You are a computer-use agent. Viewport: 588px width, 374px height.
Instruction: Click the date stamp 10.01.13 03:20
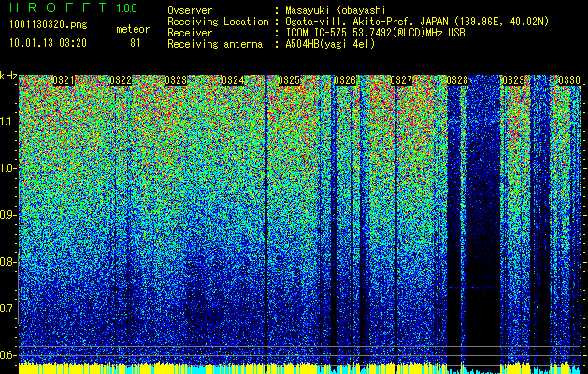point(48,43)
